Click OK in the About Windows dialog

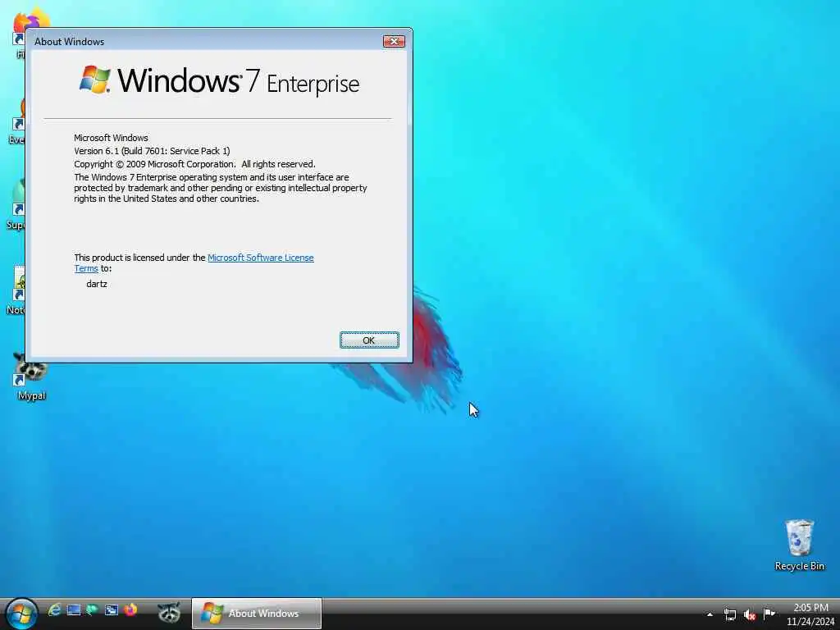pos(369,340)
